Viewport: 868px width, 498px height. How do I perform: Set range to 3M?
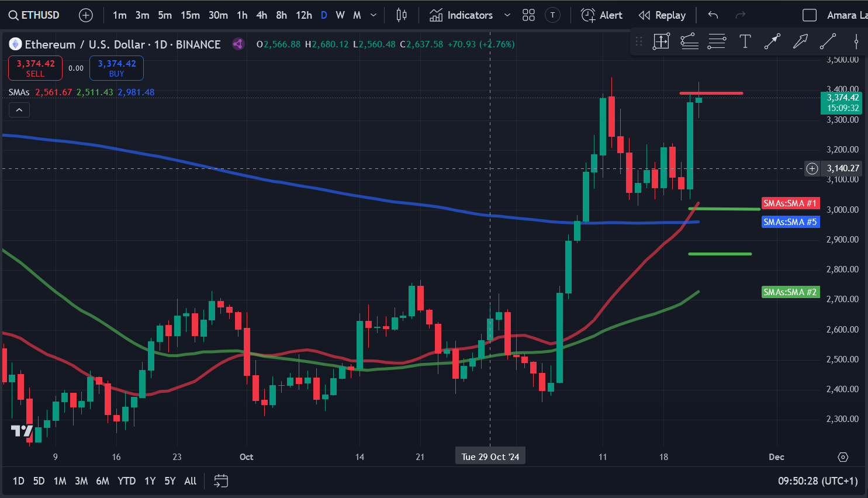click(81, 481)
